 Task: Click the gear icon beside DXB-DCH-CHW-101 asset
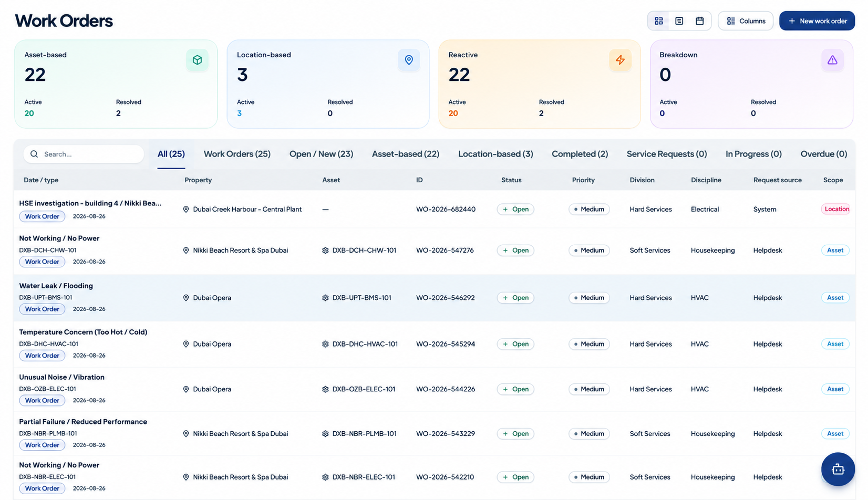click(x=325, y=251)
